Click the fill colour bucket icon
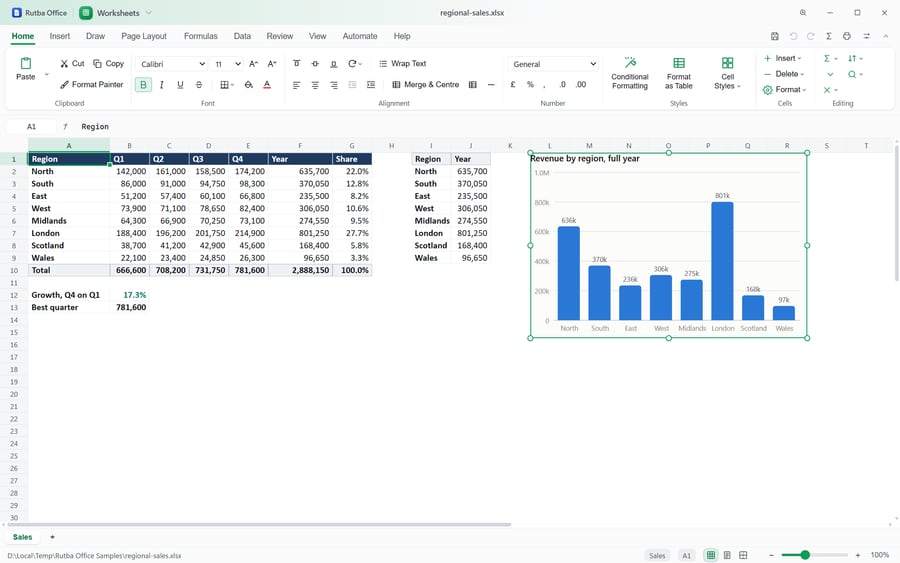The image size is (900, 563). (x=249, y=85)
